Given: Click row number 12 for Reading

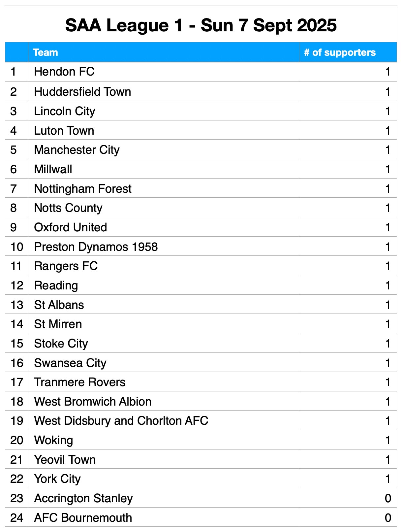Looking at the screenshot, I should click(x=17, y=285).
